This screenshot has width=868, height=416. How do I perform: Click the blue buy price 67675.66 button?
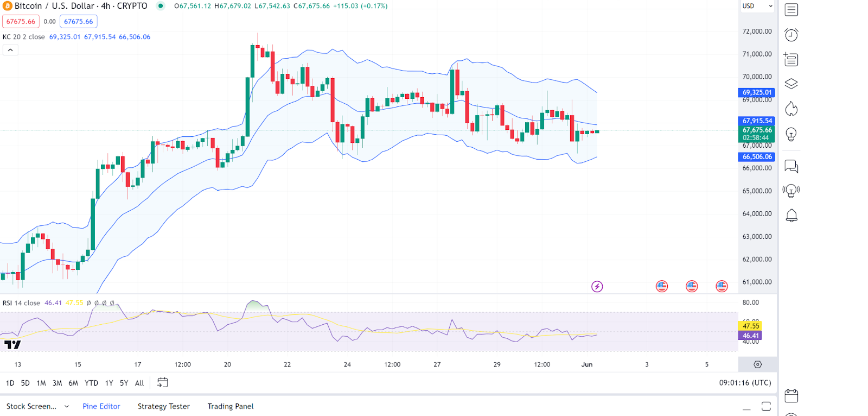click(79, 22)
